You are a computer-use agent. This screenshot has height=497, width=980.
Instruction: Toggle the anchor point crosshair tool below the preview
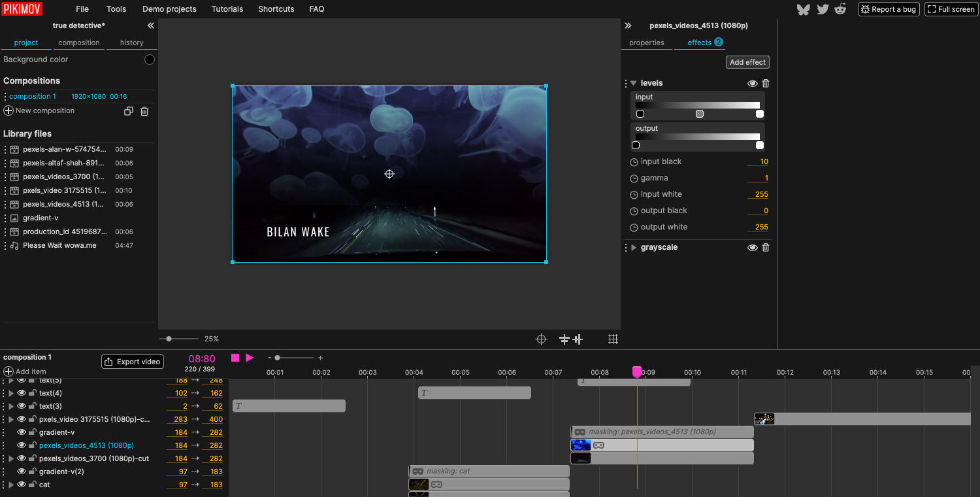[x=541, y=339]
